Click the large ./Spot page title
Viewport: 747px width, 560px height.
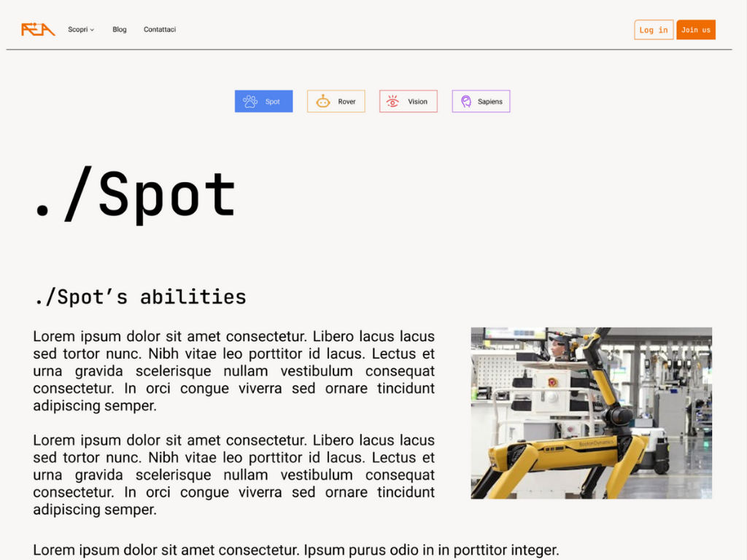click(136, 195)
